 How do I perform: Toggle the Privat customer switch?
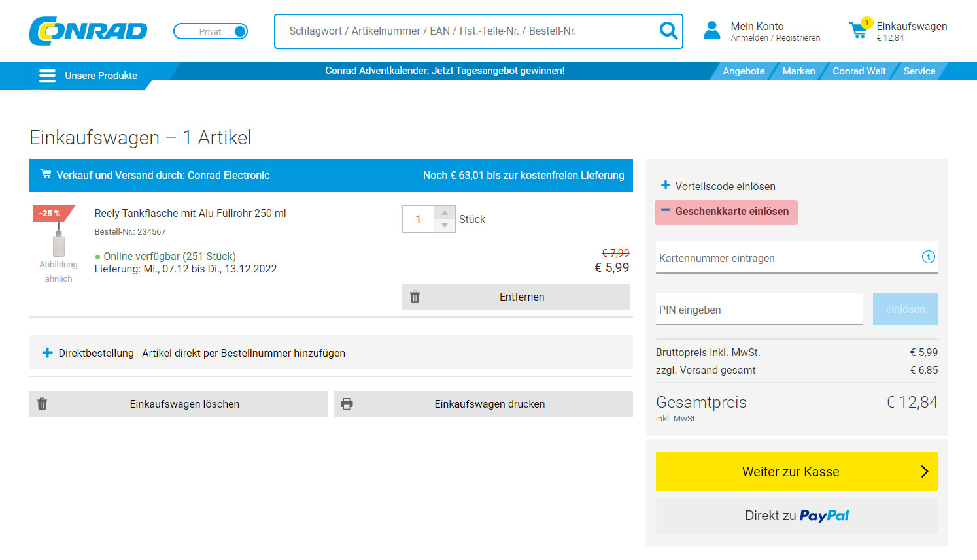click(211, 31)
